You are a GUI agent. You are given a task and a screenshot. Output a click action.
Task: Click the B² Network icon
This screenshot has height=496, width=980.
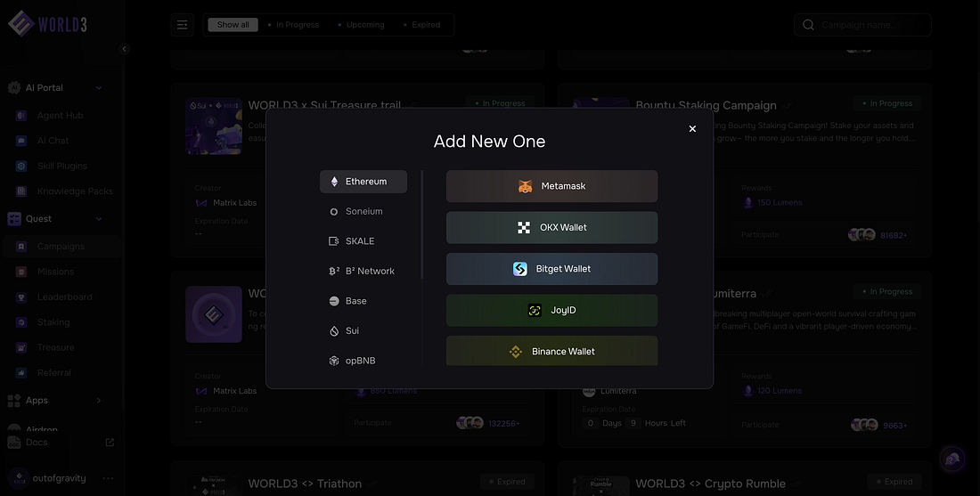click(x=334, y=271)
